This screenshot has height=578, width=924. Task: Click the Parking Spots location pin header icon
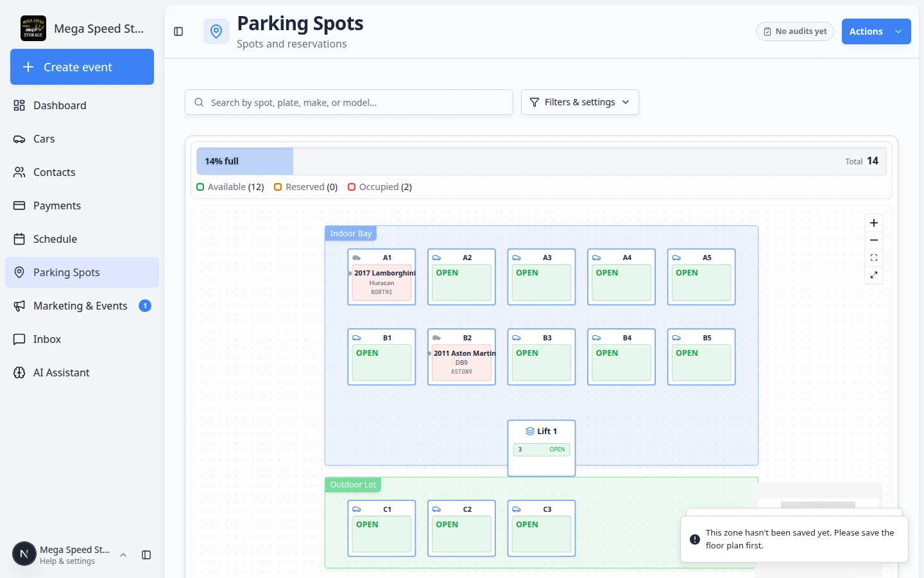pyautogui.click(x=216, y=31)
